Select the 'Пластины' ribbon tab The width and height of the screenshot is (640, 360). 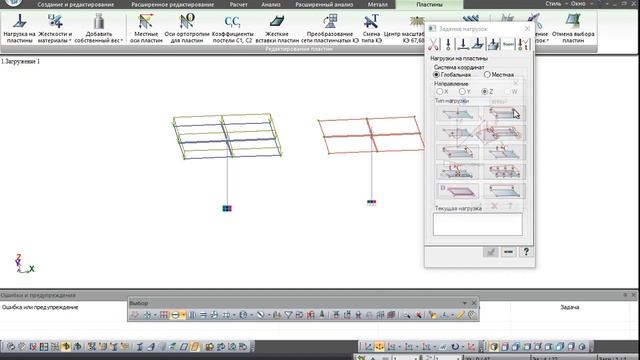coord(429,4)
